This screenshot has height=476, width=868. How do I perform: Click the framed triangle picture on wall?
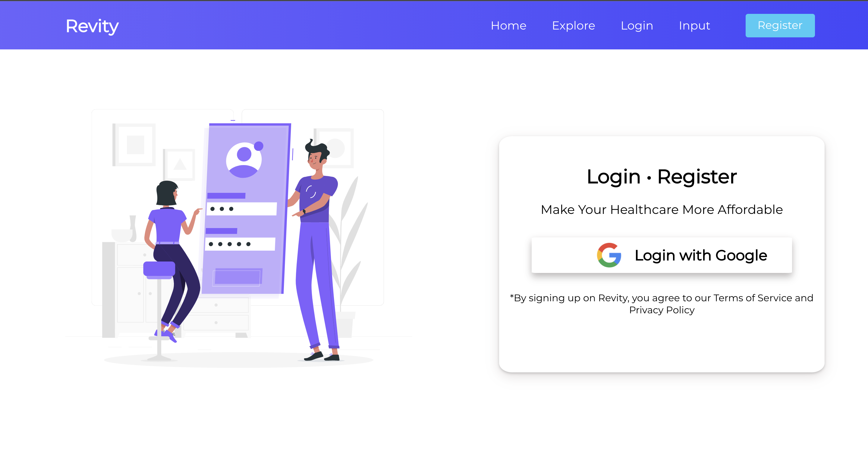pos(179,164)
